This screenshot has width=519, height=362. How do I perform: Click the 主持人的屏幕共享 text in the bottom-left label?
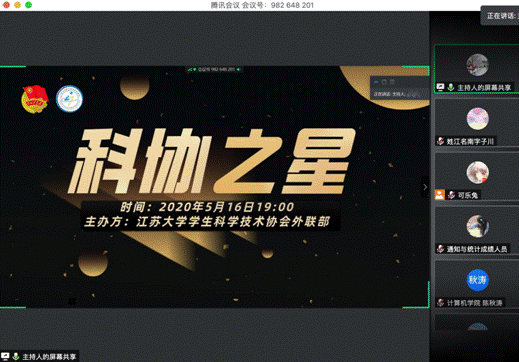(49, 357)
